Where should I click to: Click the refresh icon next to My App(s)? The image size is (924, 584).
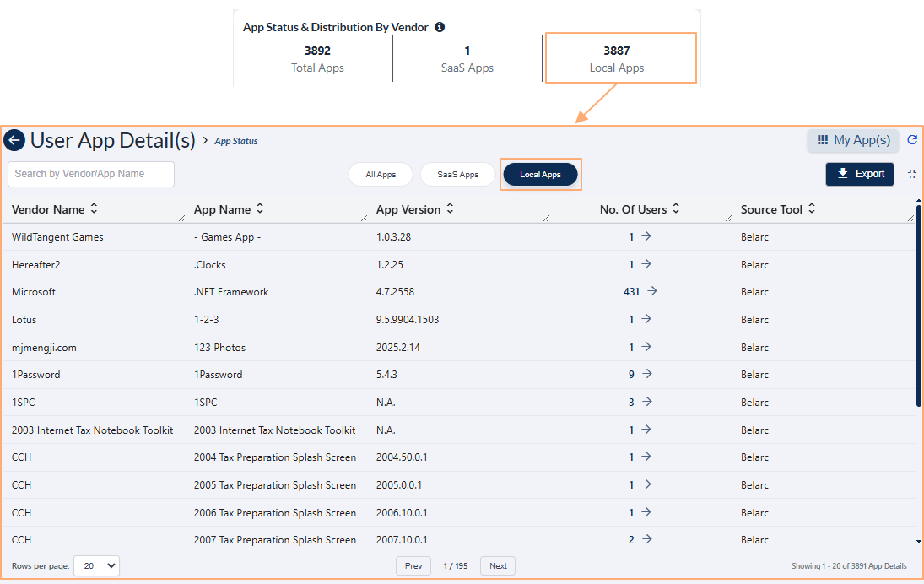tap(912, 140)
